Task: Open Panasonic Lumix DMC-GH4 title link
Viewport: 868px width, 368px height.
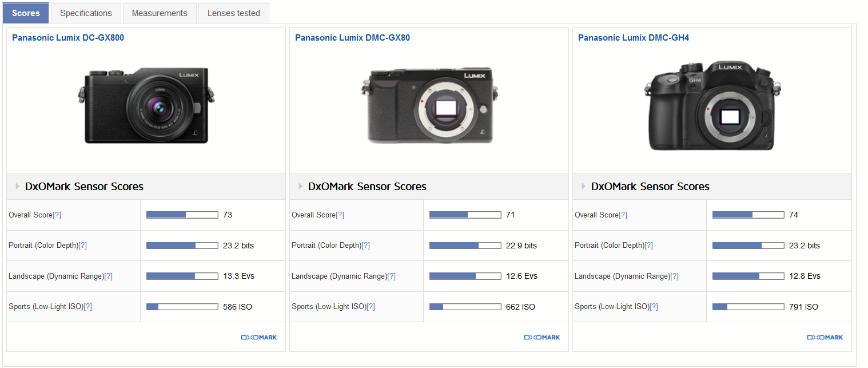Action: click(634, 38)
